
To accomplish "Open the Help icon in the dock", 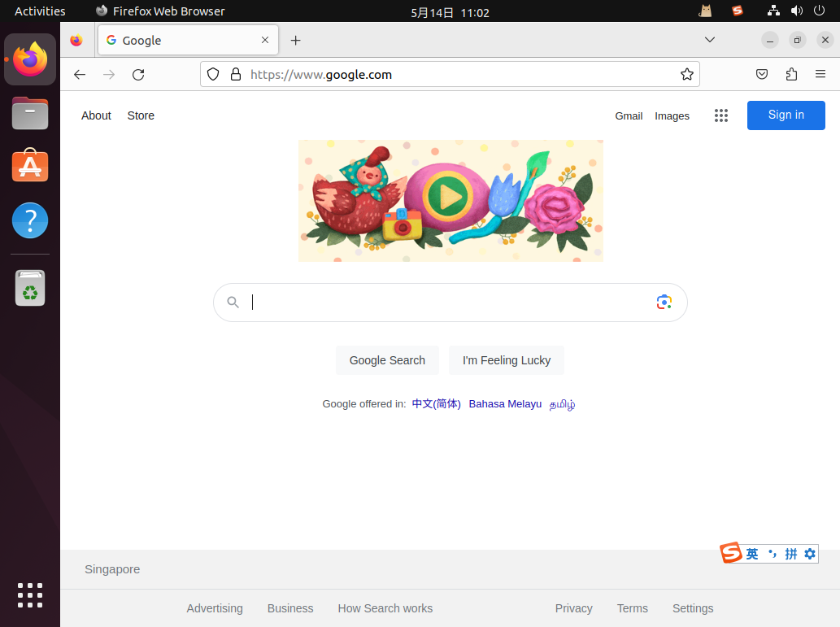I will tap(30, 220).
